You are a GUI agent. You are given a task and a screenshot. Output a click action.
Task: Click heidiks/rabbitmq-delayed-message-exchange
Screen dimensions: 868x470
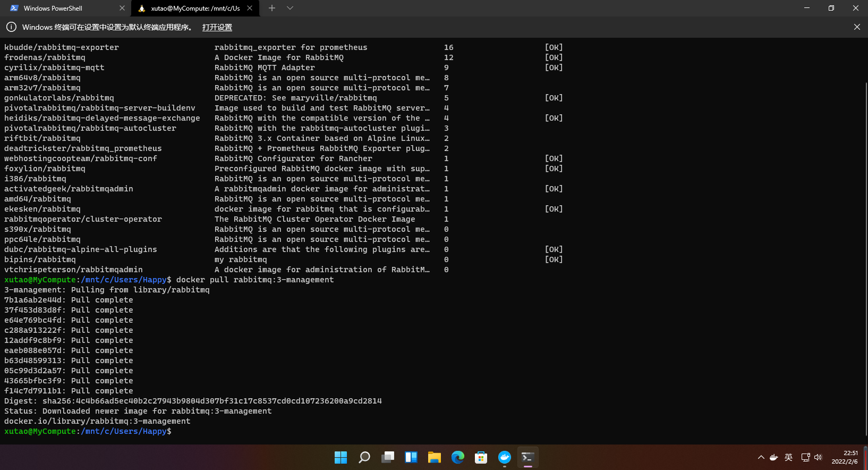(102, 118)
